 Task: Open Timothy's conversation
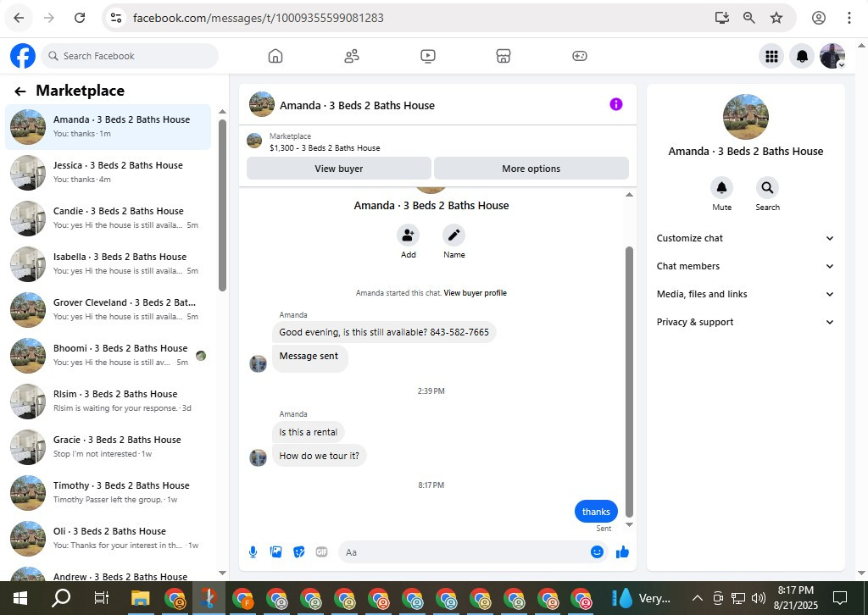108,492
